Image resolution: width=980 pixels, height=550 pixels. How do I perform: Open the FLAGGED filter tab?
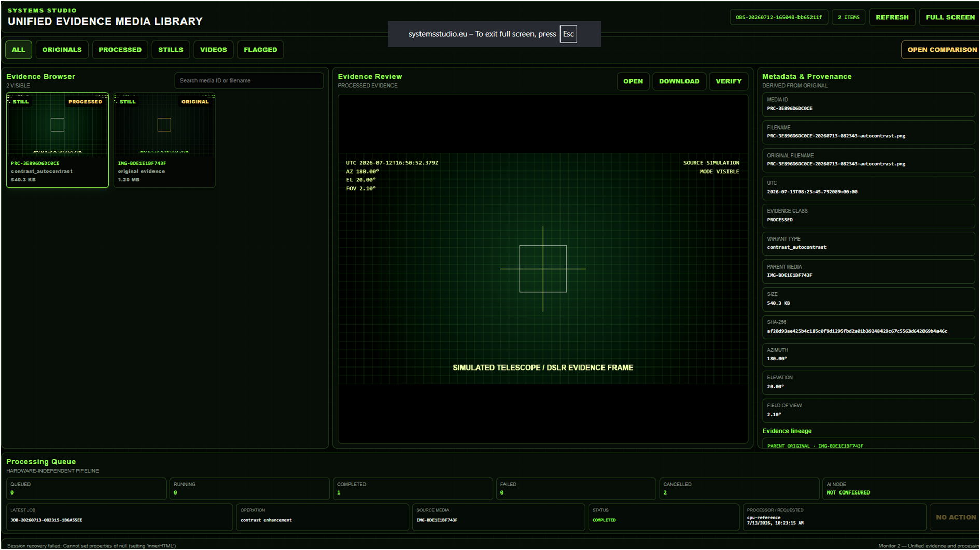coord(260,50)
